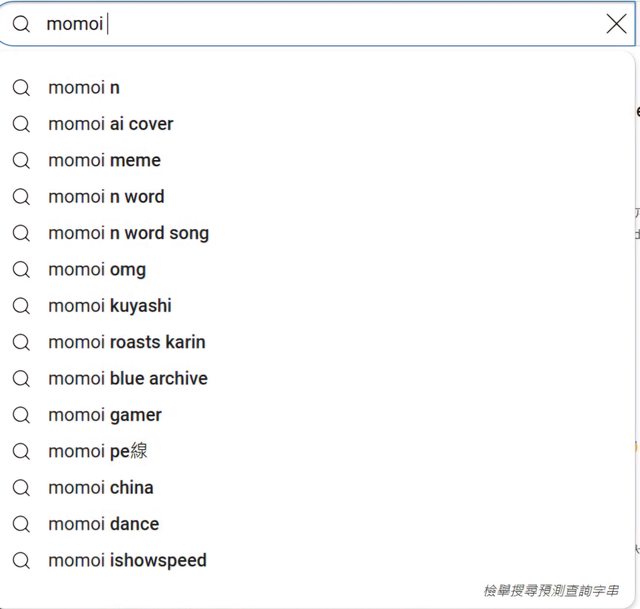Select the "momoi gamer" suggestion

pyautogui.click(x=317, y=415)
